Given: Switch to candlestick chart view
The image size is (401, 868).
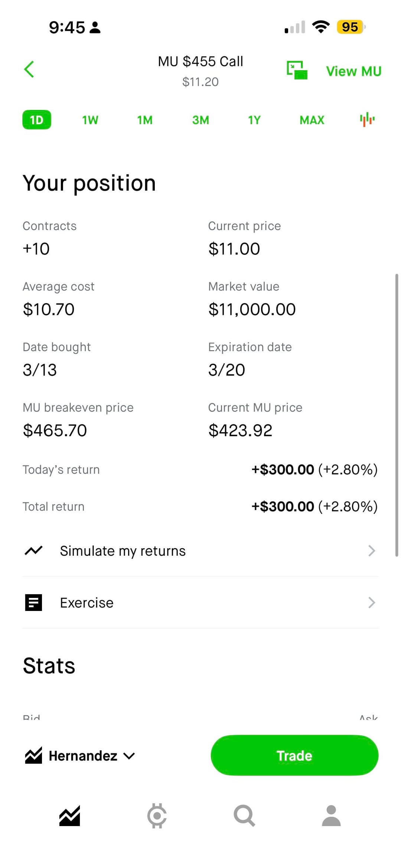Looking at the screenshot, I should [x=367, y=119].
